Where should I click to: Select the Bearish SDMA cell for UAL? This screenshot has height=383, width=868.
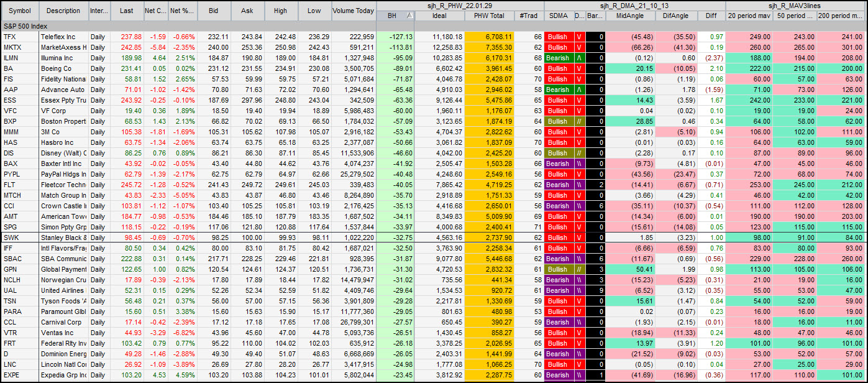point(558,290)
